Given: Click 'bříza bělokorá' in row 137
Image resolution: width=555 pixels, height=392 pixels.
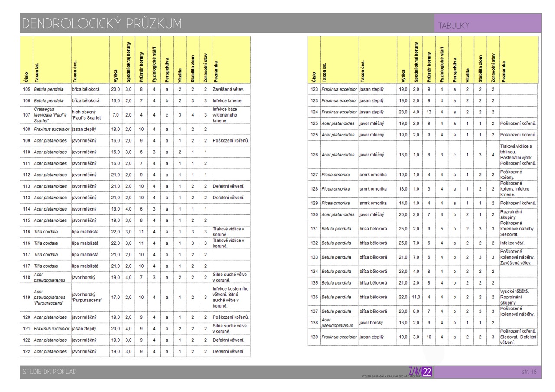Looking at the screenshot, I should pyautogui.click(x=373, y=311).
